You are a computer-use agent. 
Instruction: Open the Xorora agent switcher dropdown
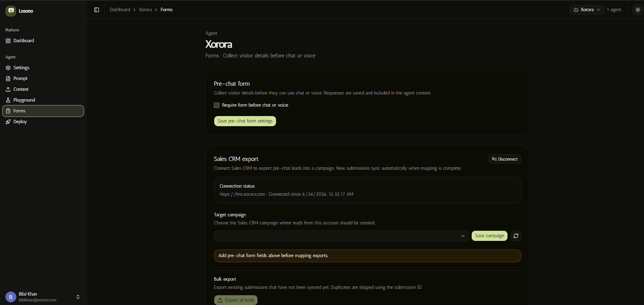point(587,10)
